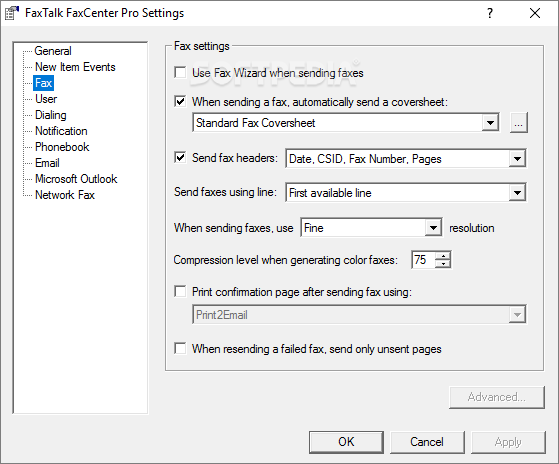The image size is (559, 464).
Task: Open Standard Fax Coversheet dropdown
Action: (x=346, y=123)
